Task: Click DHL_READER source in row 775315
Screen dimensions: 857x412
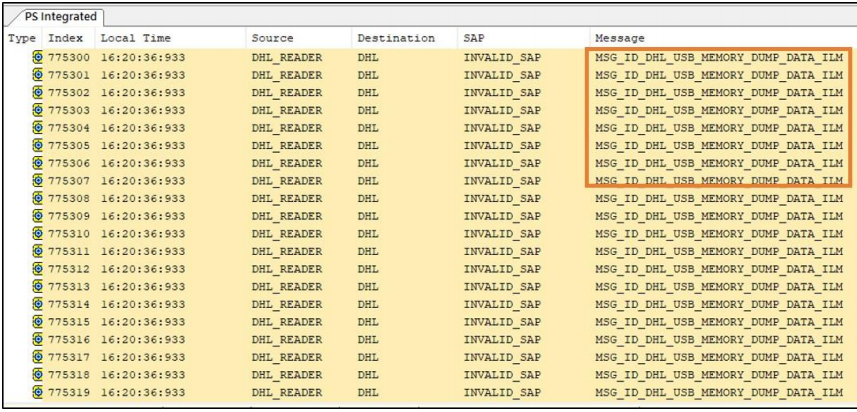Action: 287,322
